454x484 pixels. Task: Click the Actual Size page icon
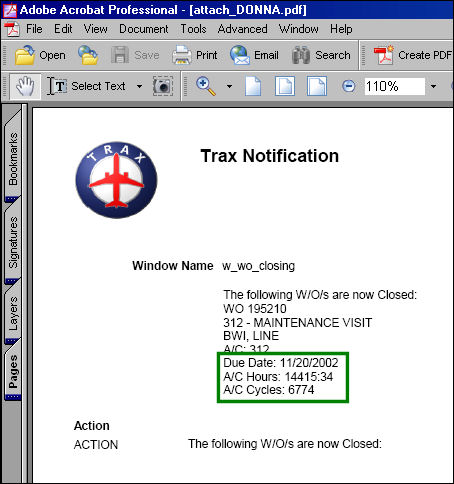click(253, 86)
